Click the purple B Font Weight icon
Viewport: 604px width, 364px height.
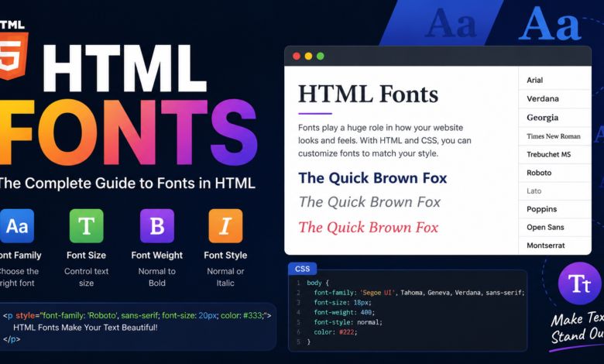tap(156, 226)
